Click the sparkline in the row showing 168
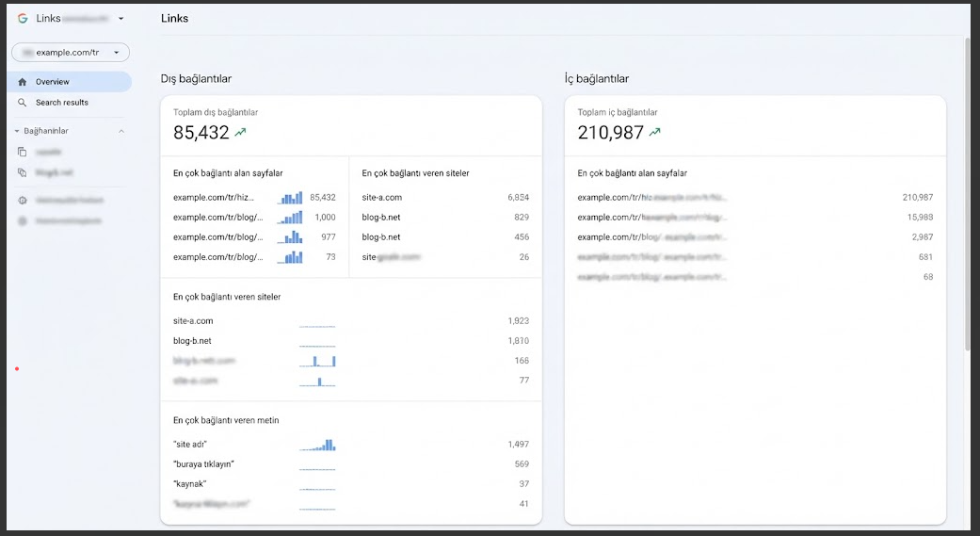The width and height of the screenshot is (980, 536). 317,361
